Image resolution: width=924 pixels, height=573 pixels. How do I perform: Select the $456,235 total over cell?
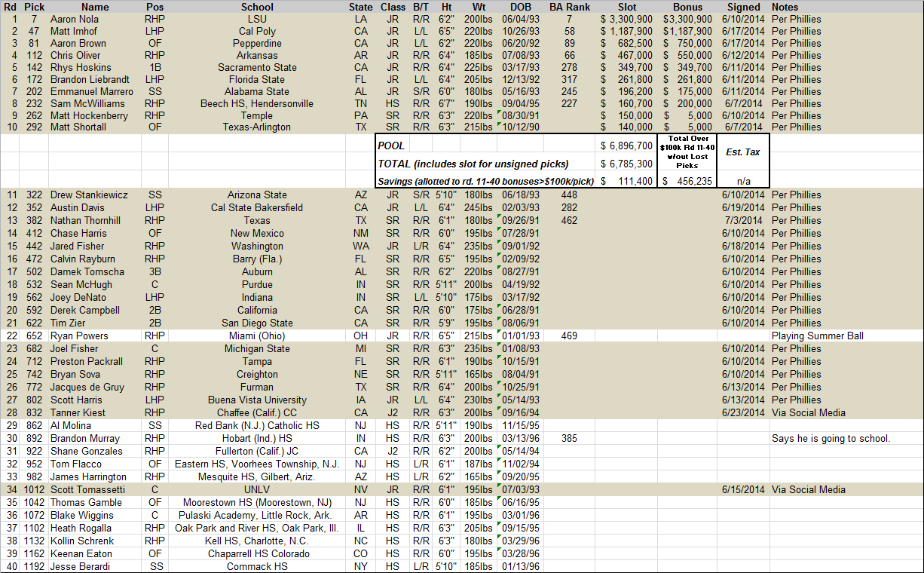pyautogui.click(x=687, y=181)
